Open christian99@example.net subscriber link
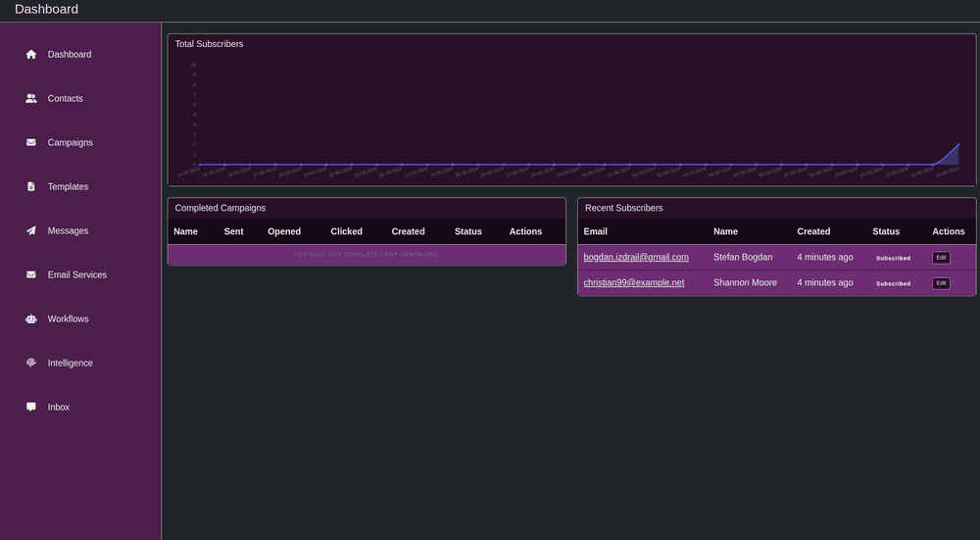The height and width of the screenshot is (540, 980). (x=634, y=283)
